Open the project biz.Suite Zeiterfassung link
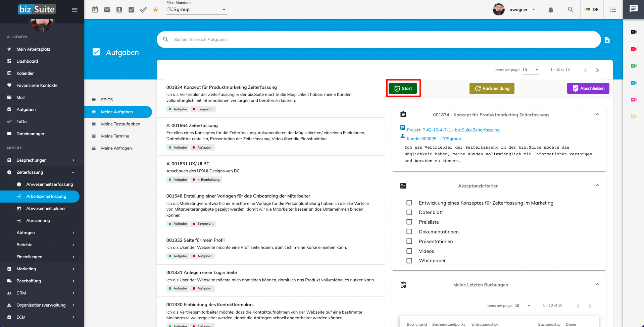This screenshot has height=327, width=644. (x=453, y=130)
